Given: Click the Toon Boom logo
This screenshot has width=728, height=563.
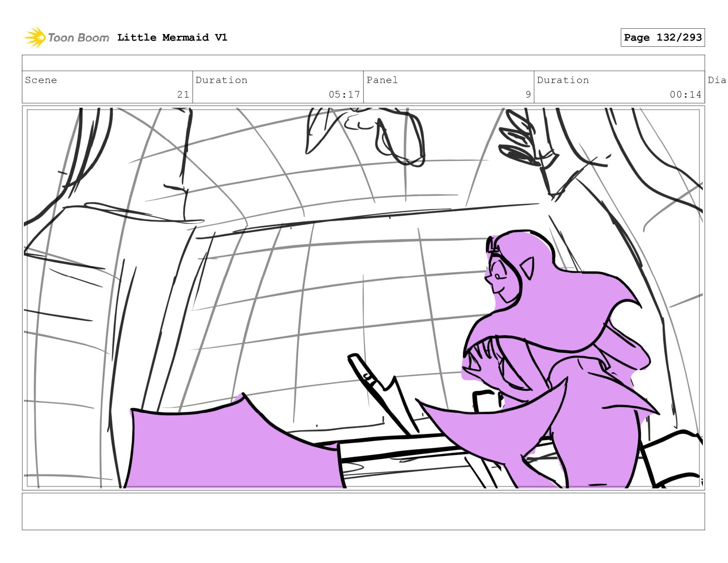Looking at the screenshot, I should 66,38.
